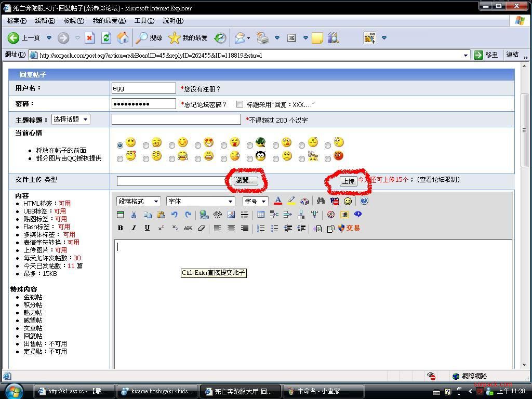Click the editor help question mark icon
The image size is (532, 399).
pos(364,201)
